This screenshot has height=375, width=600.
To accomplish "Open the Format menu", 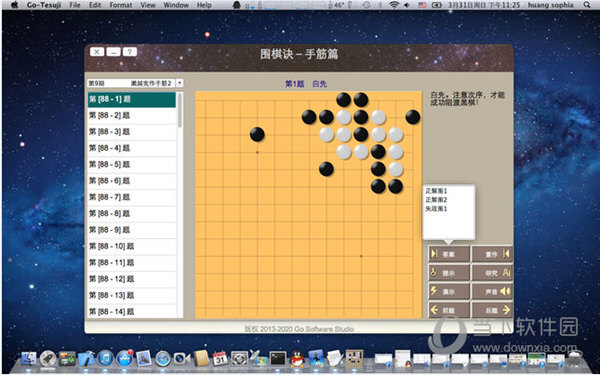I will pyautogui.click(x=121, y=5).
